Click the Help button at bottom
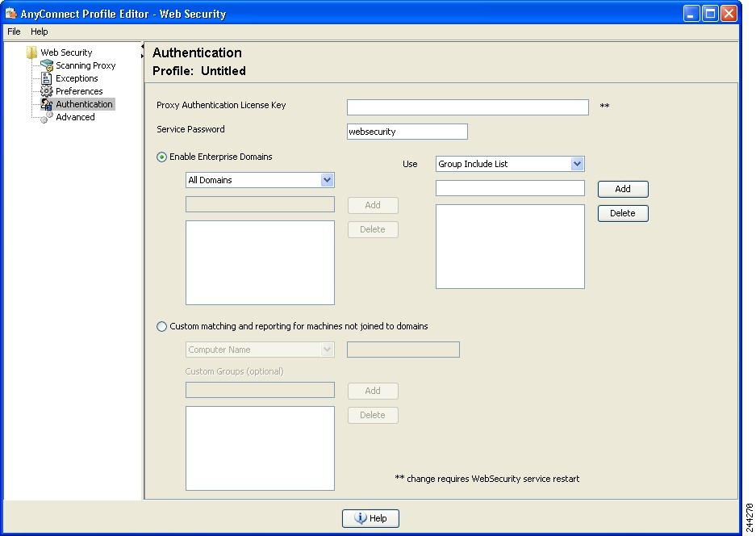Screen dimensions: 756x536 click(371, 518)
